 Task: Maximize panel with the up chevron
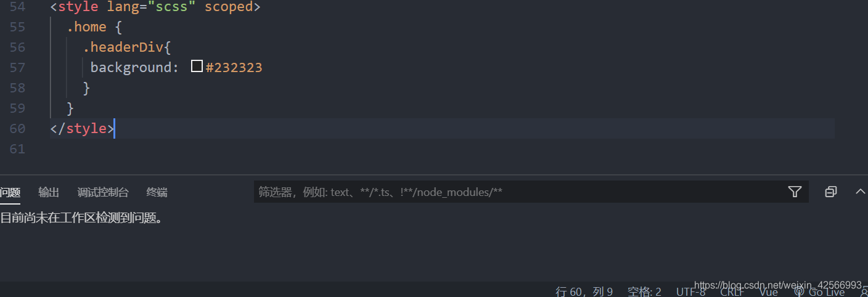pos(861,192)
